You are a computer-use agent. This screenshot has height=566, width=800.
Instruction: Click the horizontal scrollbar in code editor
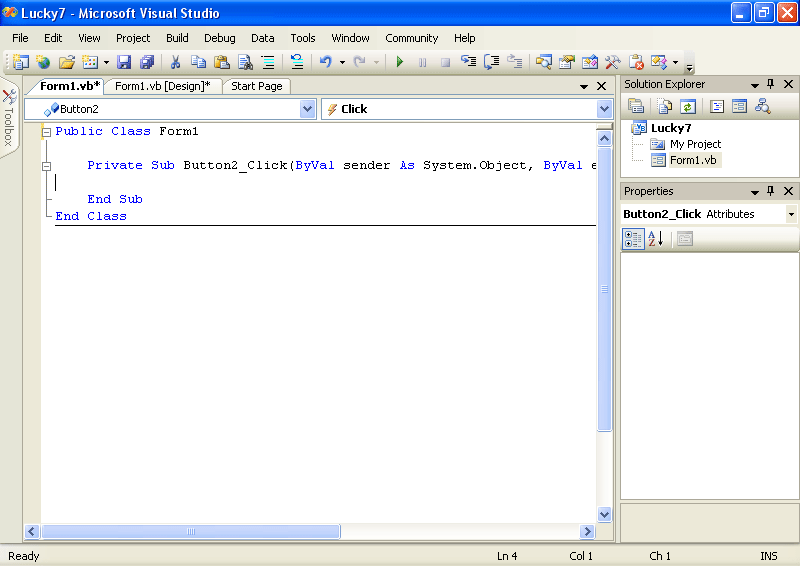[190, 532]
